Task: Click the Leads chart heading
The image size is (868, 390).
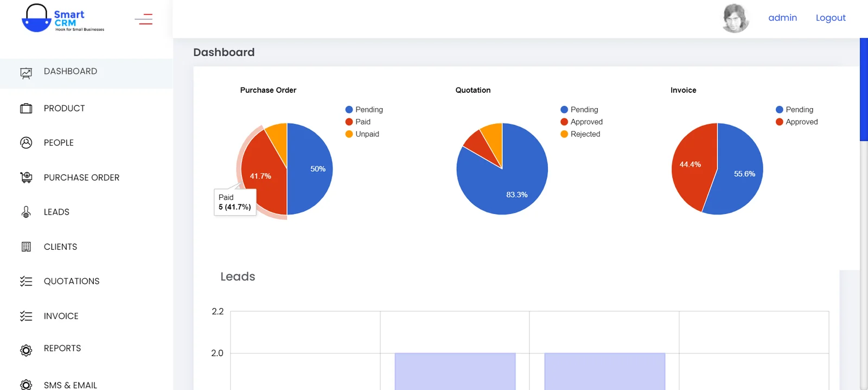Action: point(238,276)
